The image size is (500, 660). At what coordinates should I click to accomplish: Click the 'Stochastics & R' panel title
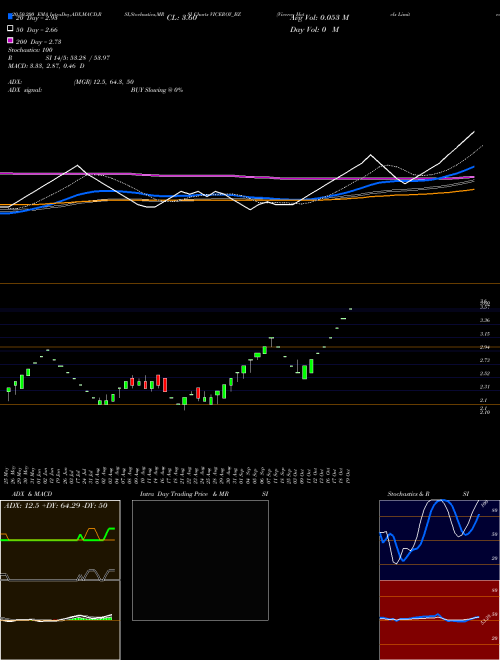408,494
